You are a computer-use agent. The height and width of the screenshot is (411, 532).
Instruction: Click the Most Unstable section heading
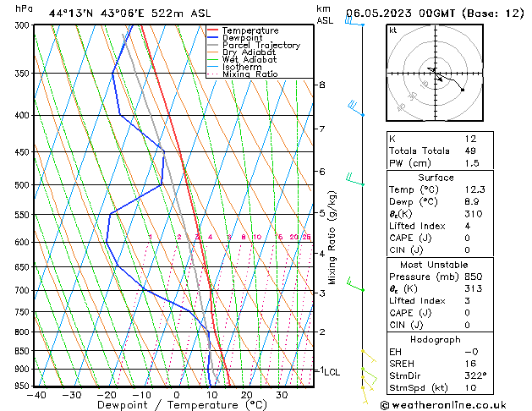click(436, 265)
